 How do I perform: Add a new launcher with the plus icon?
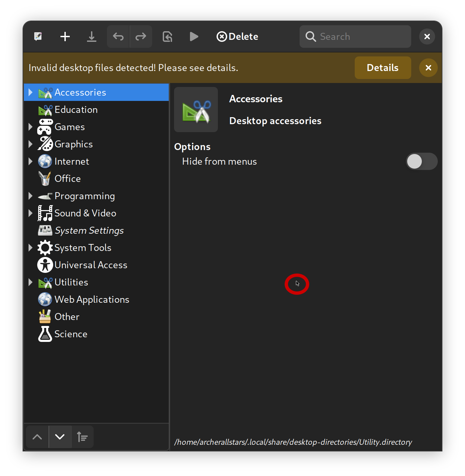65,37
